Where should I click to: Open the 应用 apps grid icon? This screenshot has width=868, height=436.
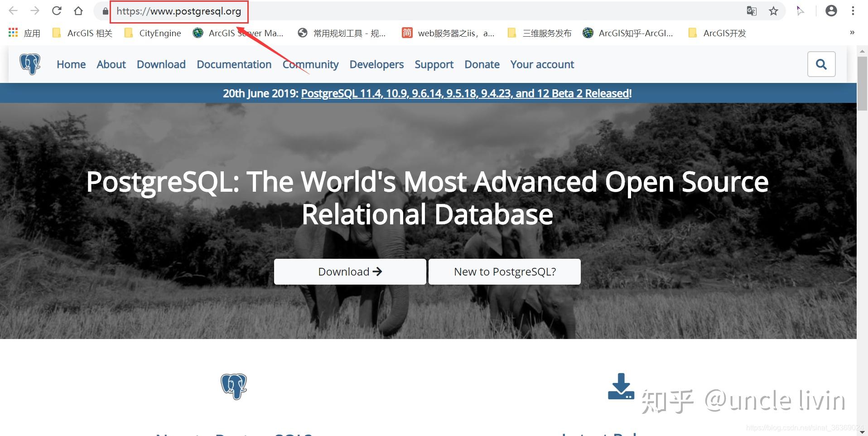pyautogui.click(x=12, y=32)
